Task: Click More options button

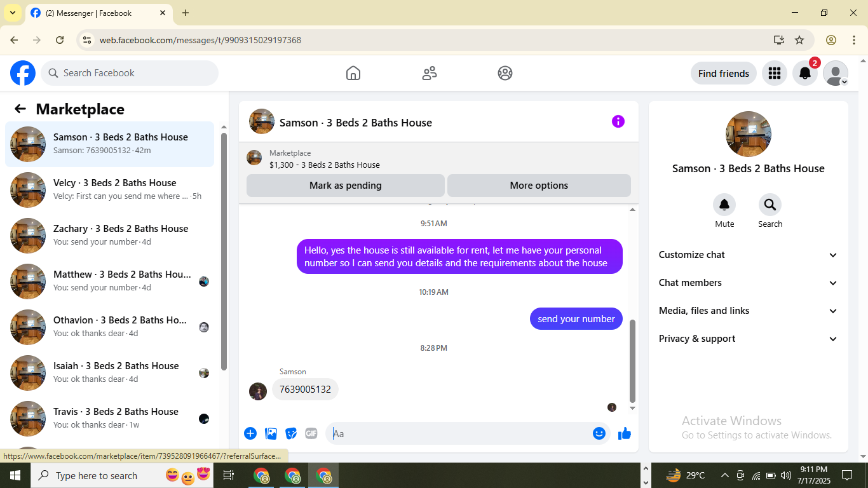Action: [x=539, y=186]
